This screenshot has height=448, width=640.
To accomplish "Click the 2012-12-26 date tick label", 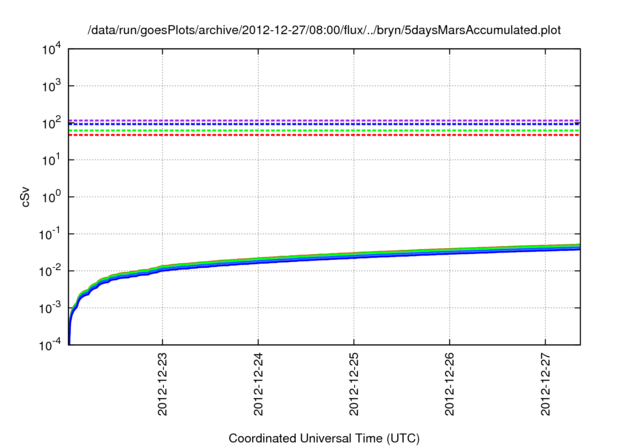I will [x=449, y=385].
